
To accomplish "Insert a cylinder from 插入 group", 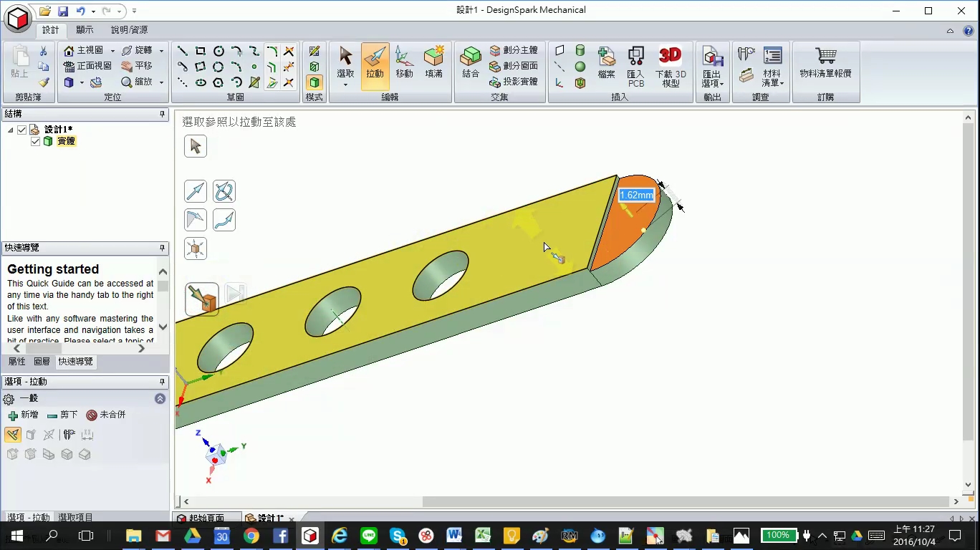I will pos(580,51).
